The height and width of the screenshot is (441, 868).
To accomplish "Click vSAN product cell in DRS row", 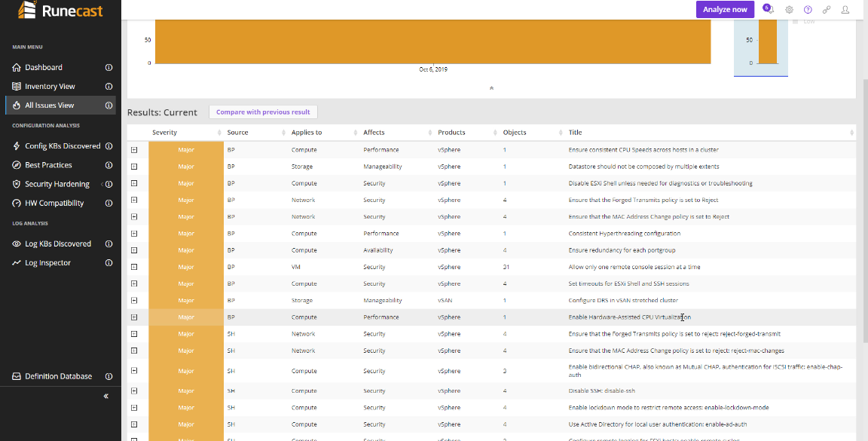I will coord(445,301).
